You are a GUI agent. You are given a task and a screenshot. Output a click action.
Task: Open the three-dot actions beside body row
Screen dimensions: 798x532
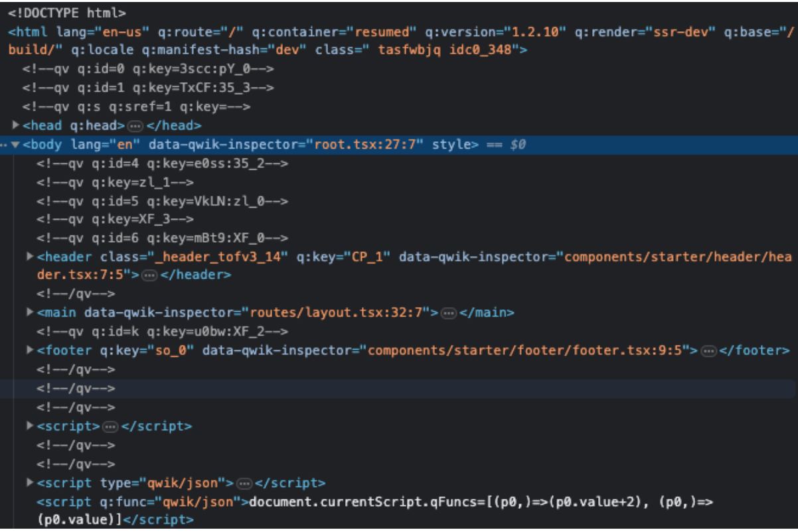pos(5,145)
